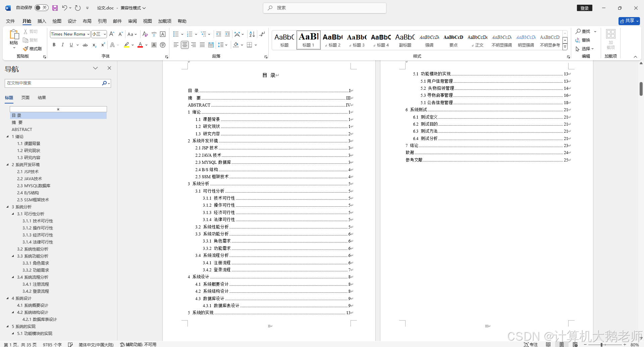The width and height of the screenshot is (644, 347).
Task: Click the Save icon in title bar
Action: tap(55, 8)
